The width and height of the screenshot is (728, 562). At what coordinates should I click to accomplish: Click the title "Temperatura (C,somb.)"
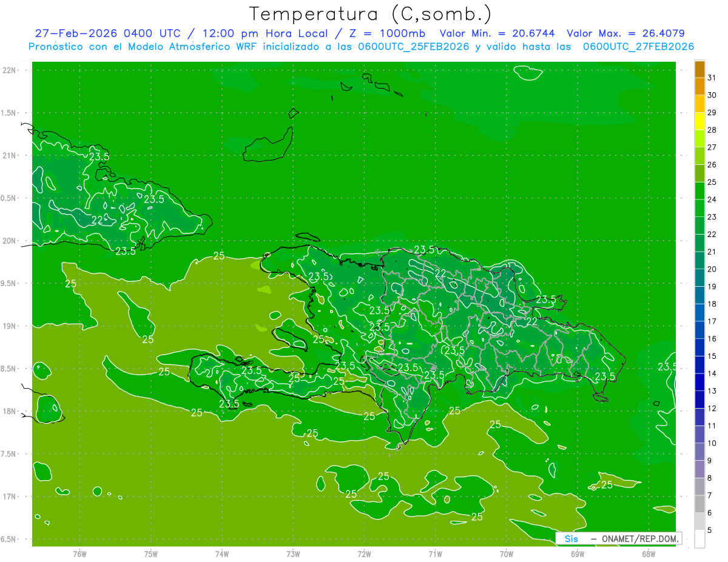[371, 15]
